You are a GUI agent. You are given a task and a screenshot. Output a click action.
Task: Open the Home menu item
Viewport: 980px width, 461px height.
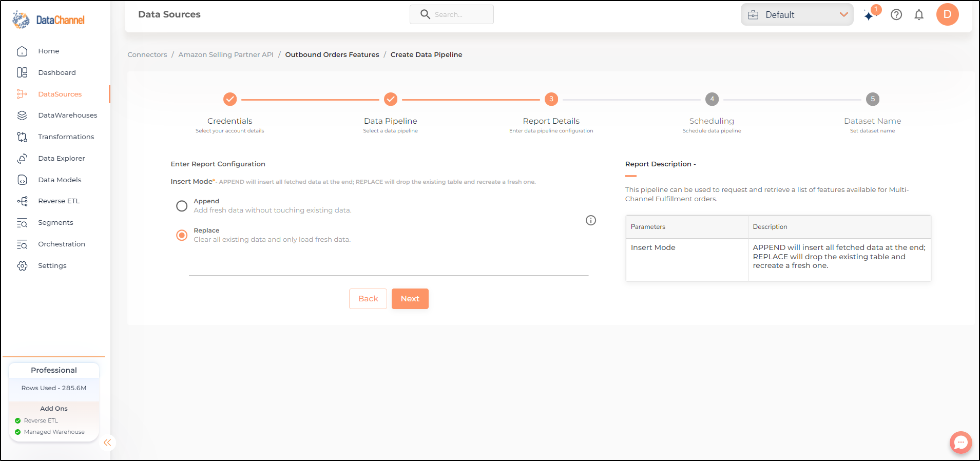(49, 51)
